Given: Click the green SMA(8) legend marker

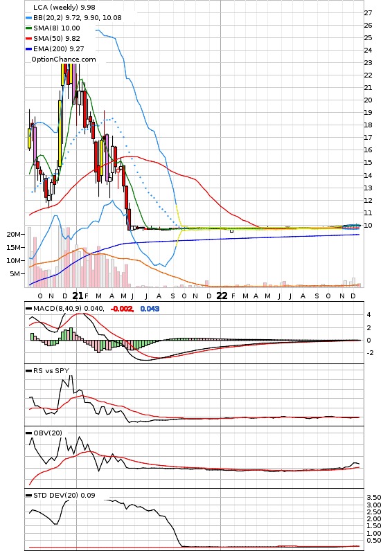Looking at the screenshot, I should click(x=29, y=28).
